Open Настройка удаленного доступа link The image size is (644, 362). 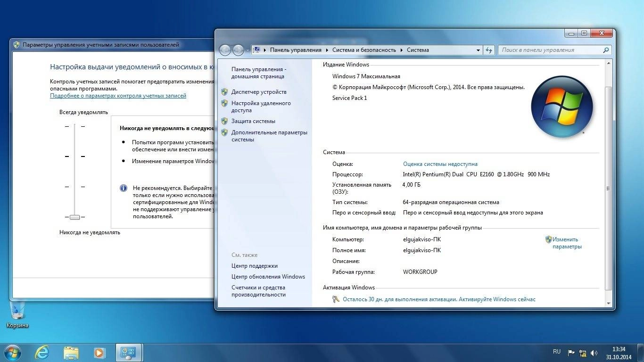tap(261, 107)
